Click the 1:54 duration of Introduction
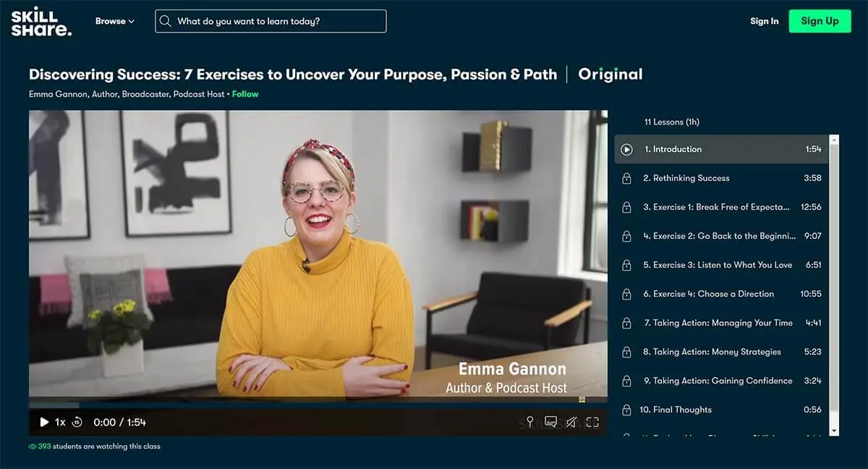 814,149
